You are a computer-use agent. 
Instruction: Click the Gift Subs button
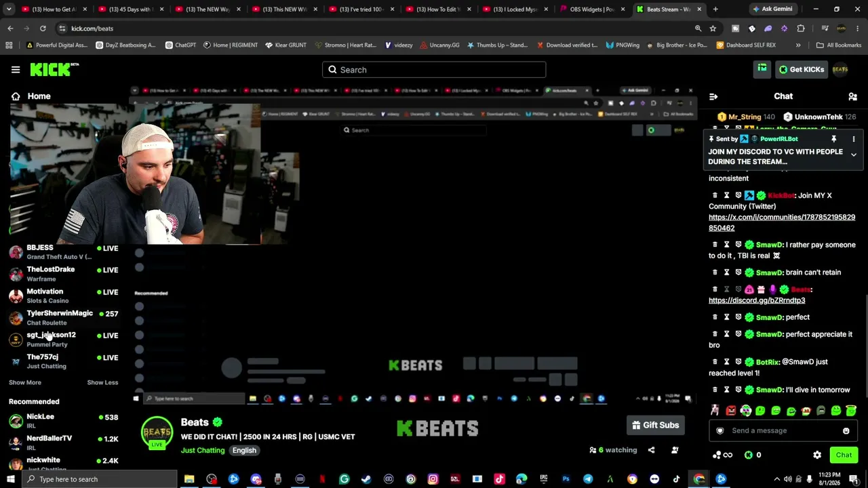[655, 425]
